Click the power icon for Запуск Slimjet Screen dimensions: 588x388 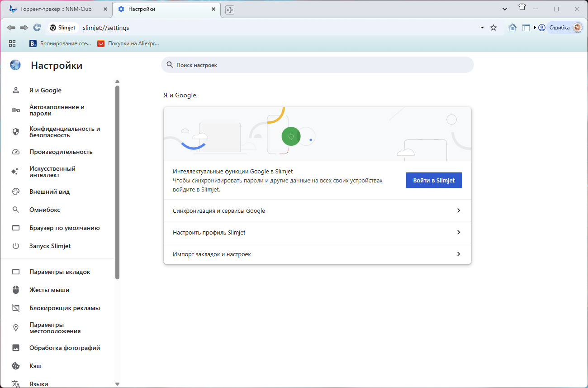click(x=16, y=246)
